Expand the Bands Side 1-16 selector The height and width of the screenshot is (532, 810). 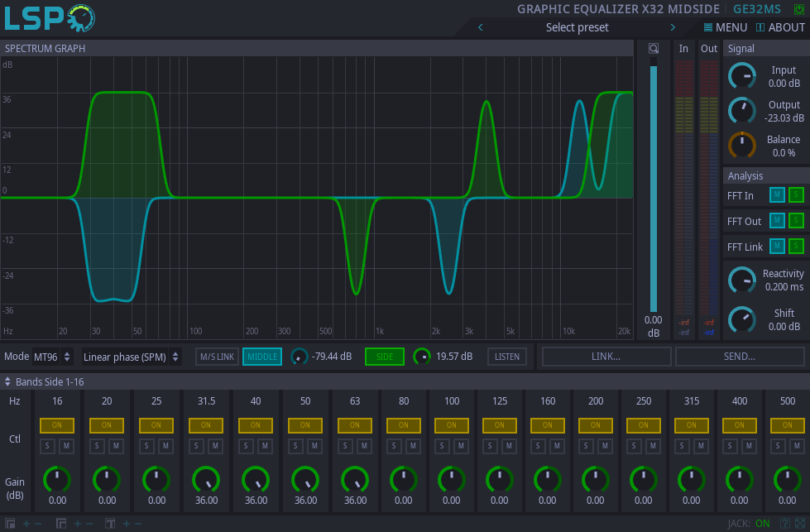pyautogui.click(x=46, y=381)
